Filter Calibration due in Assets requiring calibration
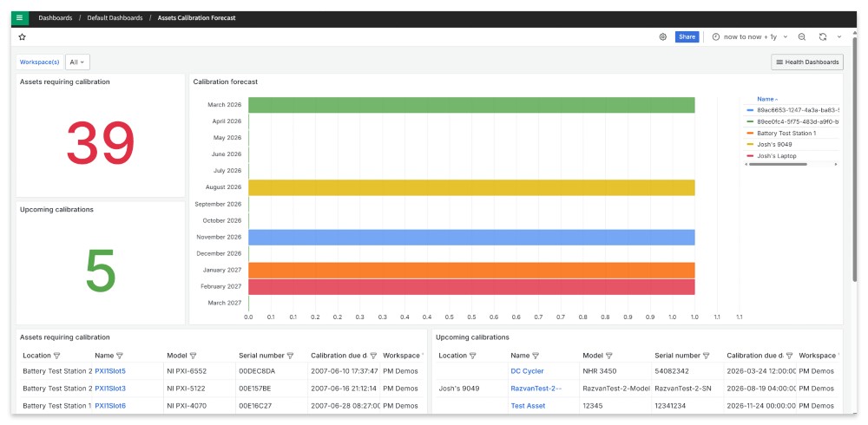The width and height of the screenshot is (868, 425). [373, 356]
